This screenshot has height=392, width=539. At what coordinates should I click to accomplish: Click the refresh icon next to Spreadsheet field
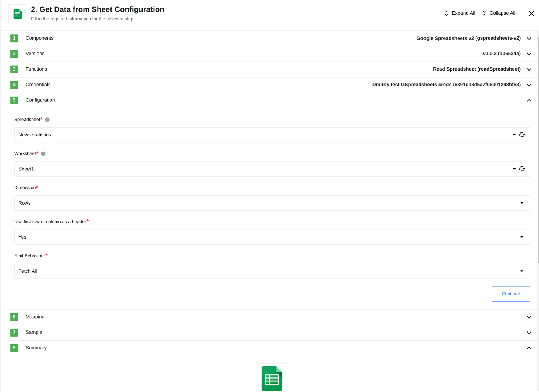click(522, 135)
